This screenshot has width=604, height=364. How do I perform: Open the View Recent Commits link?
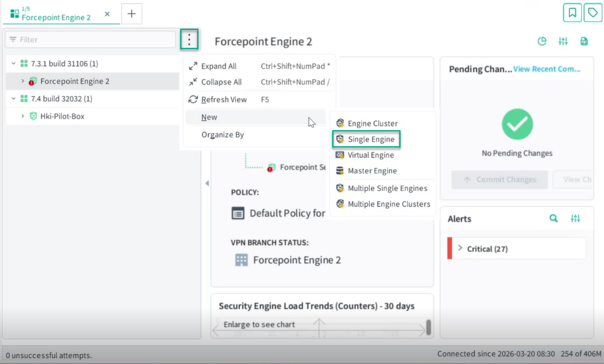pos(547,69)
